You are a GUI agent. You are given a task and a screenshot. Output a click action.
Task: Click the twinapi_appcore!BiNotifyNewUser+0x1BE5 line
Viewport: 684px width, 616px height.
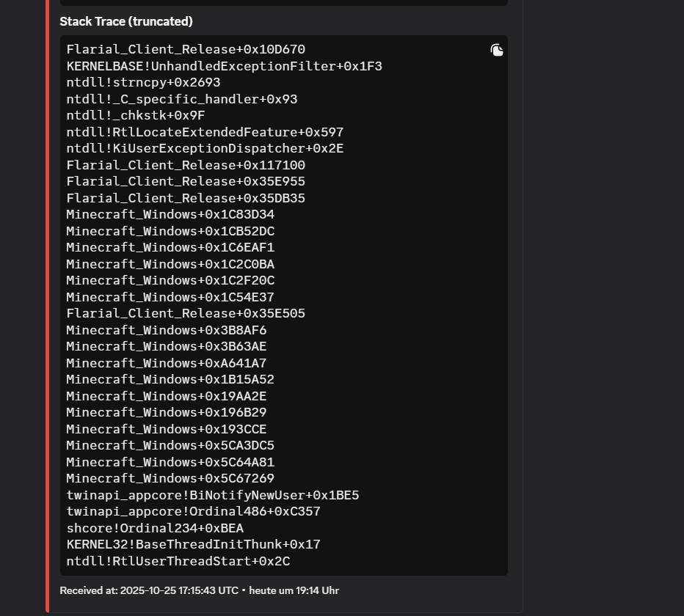(x=213, y=495)
